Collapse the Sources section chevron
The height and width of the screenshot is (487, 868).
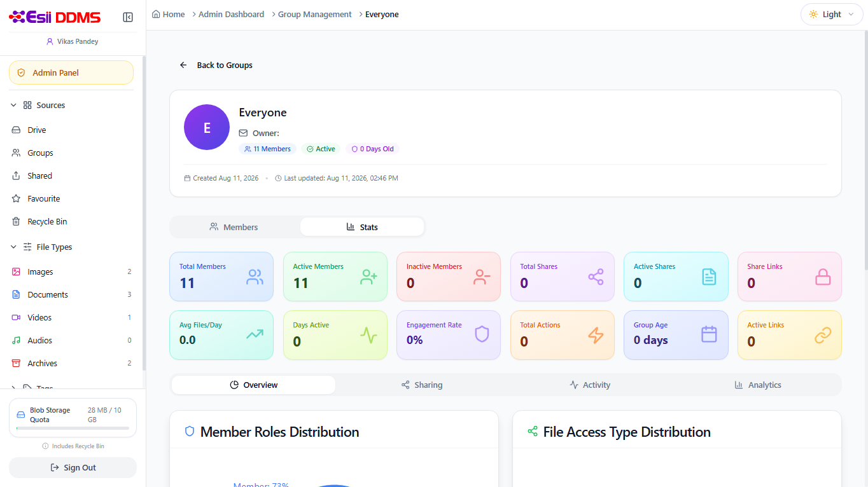click(x=14, y=105)
